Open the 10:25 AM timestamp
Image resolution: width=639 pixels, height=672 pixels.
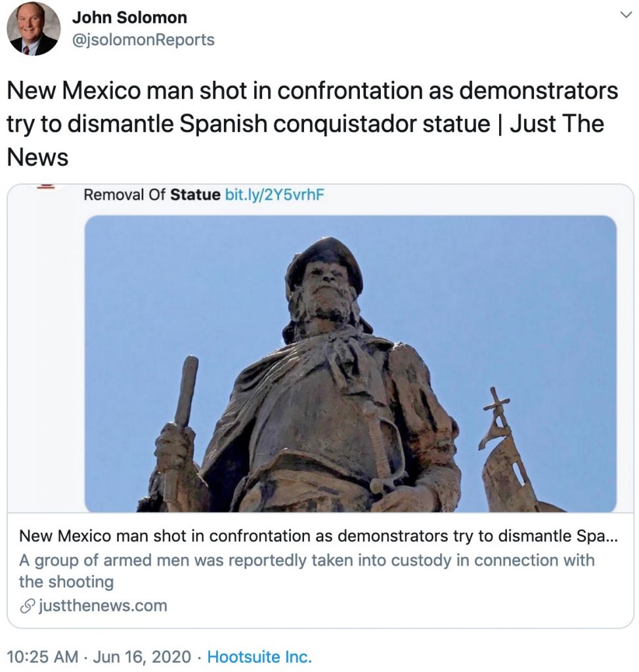[x=43, y=656]
